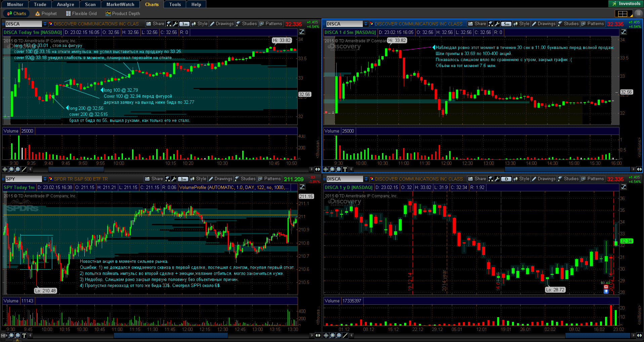The width and height of the screenshot is (644, 342).
Task: Click the earnings phone icon on DISCA daily chart
Action: 606,287
